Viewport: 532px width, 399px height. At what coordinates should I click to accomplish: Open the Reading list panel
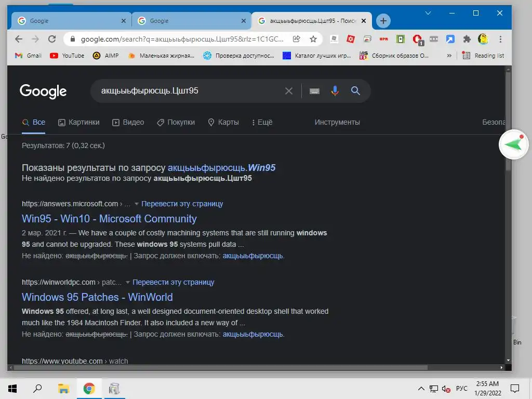point(484,56)
